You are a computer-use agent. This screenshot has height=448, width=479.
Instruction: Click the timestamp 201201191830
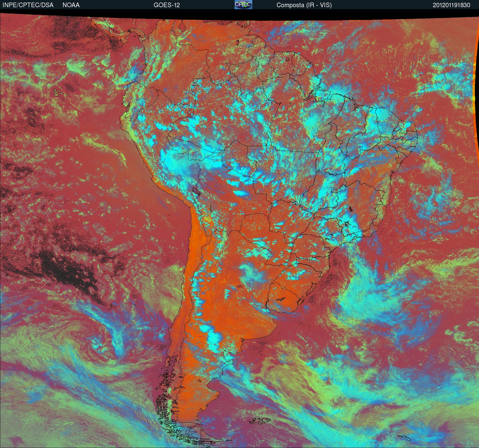pos(452,5)
